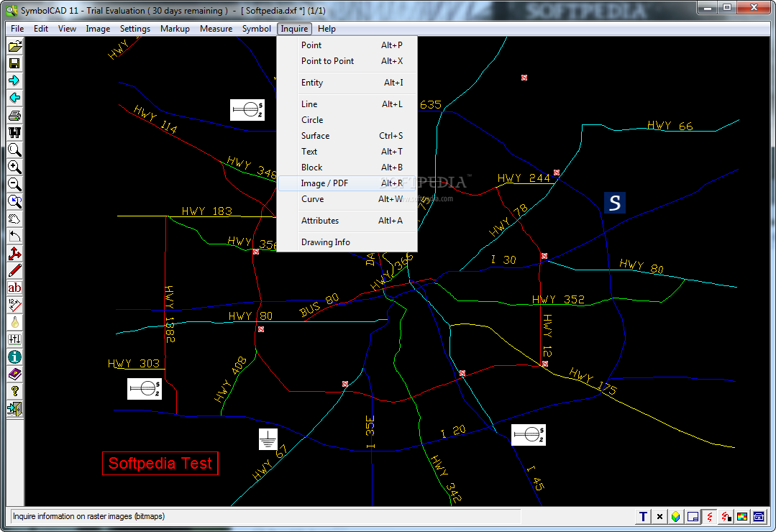Click the blue S symbol on the drawing
The height and width of the screenshot is (532, 776).
pos(615,203)
